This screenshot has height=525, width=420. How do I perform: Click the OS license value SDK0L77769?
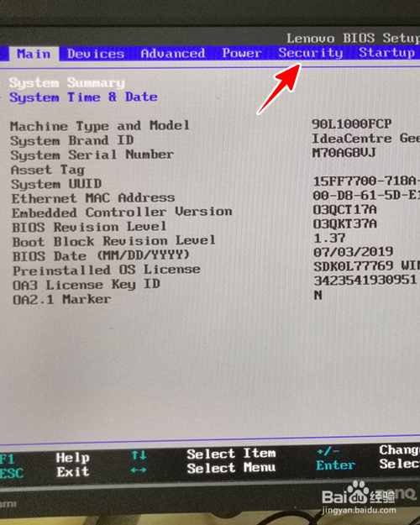pyautogui.click(x=354, y=266)
